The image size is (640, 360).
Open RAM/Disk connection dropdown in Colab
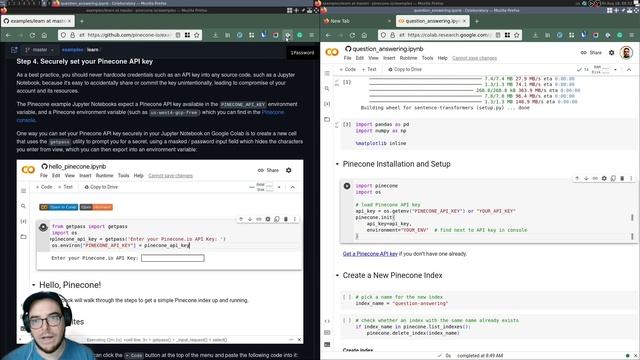click(615, 70)
